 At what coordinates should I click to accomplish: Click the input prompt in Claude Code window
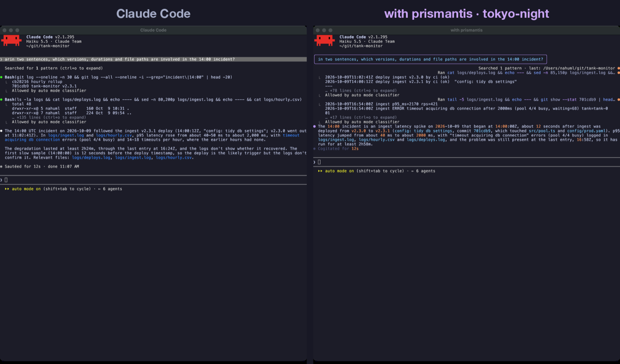click(x=153, y=180)
